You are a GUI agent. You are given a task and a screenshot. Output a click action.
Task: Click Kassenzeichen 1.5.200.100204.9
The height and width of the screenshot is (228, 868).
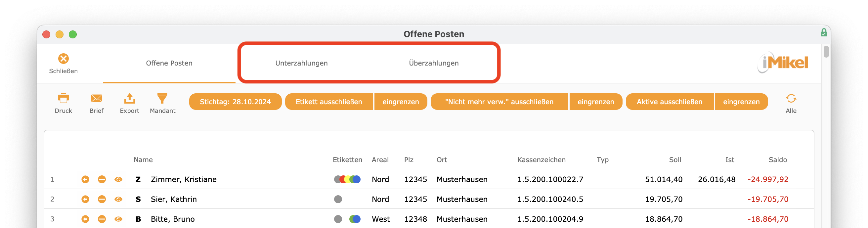550,219
